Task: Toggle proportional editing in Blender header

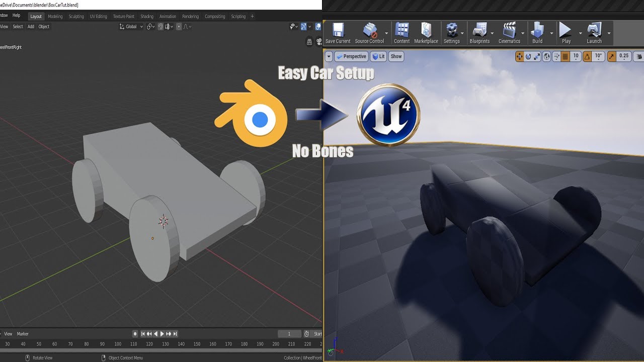Action: [x=179, y=27]
